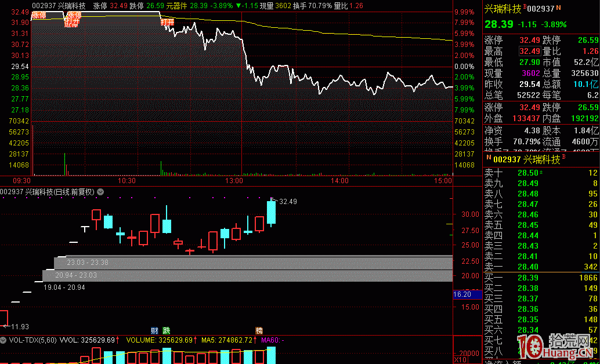Screen dimensions: 600x364
Task: Click the magenta MA60 indicator label
Action: coord(273,340)
